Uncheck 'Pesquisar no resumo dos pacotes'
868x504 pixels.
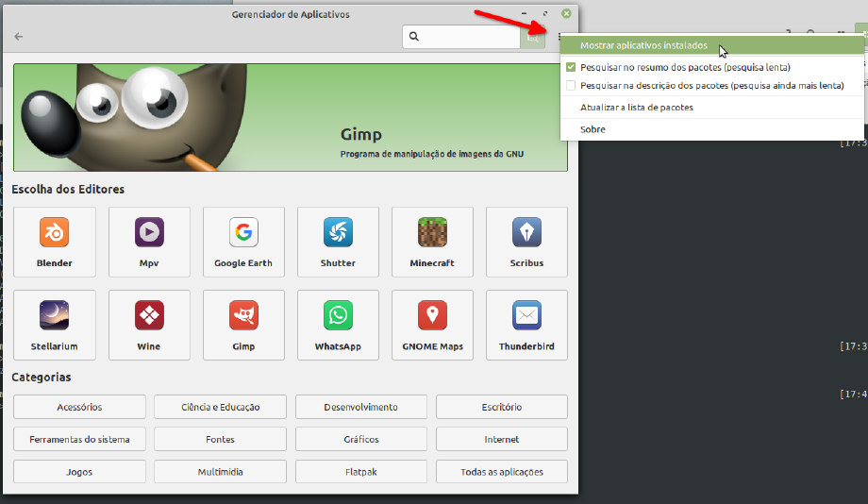pos(571,68)
